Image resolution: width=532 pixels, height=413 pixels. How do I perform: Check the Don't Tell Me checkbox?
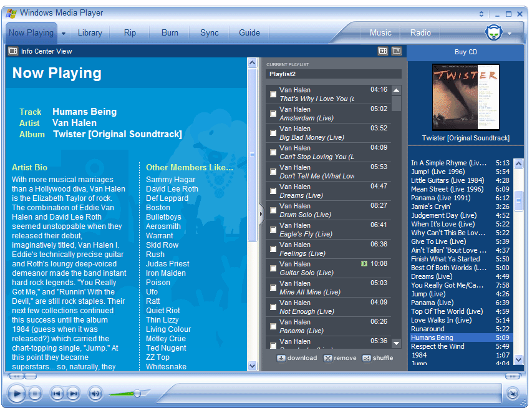pyautogui.click(x=273, y=172)
